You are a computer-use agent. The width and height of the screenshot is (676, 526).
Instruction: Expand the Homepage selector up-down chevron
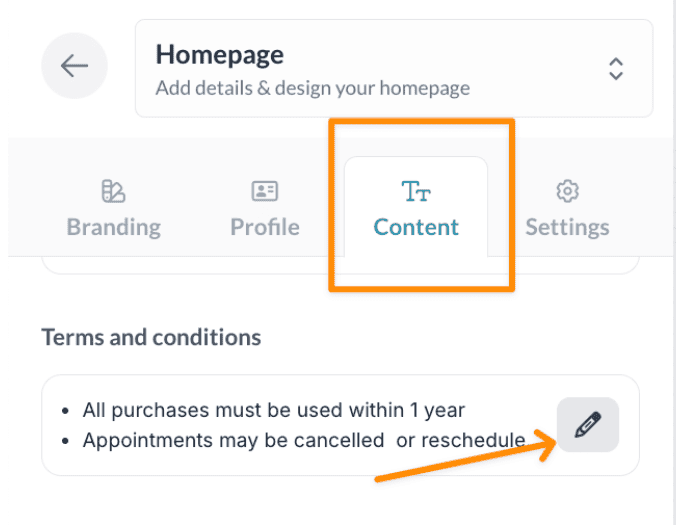click(616, 68)
